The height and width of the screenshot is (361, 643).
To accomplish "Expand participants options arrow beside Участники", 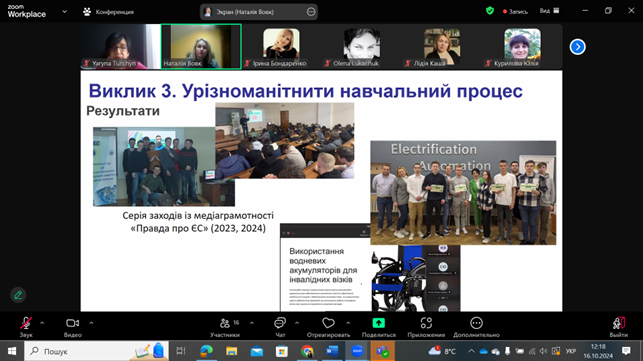I will (251, 323).
